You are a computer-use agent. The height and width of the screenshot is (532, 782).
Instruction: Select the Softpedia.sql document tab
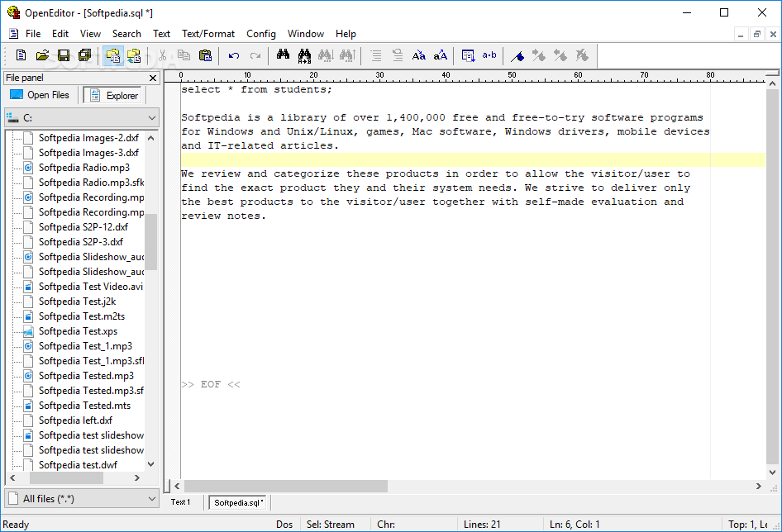(x=237, y=502)
